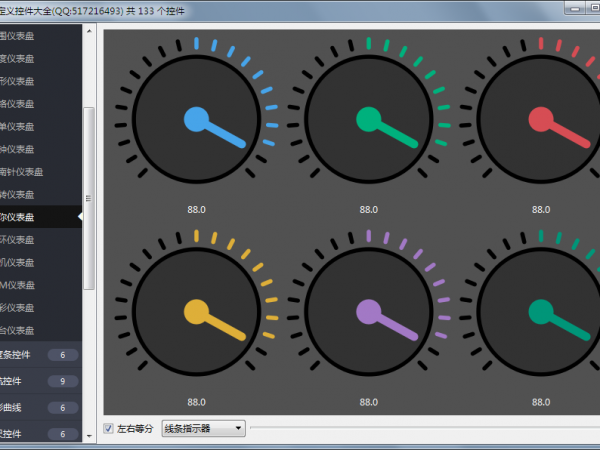Click the blue gauge dial

coord(196,120)
